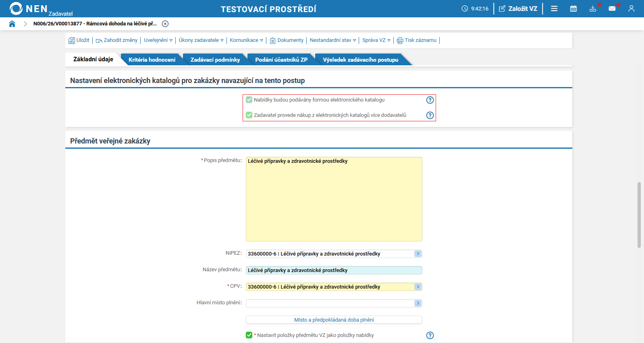
Task: Click the page vertical scrollbar thumb
Action: (639, 215)
